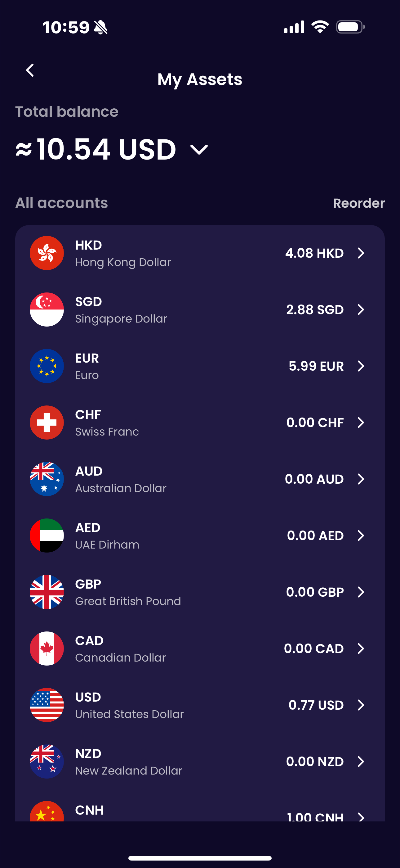Tap the Euro flag icon
Screen dimensions: 400x868
point(47,366)
